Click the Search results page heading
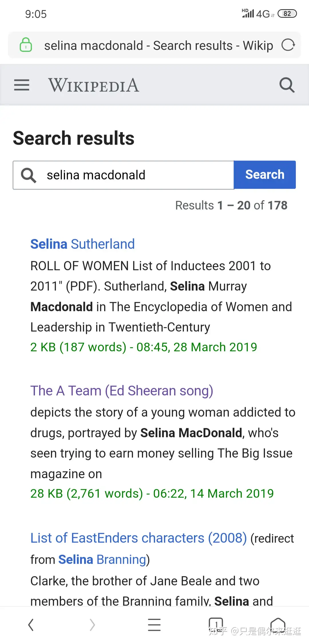Image resolution: width=309 pixels, height=644 pixels. click(x=74, y=138)
